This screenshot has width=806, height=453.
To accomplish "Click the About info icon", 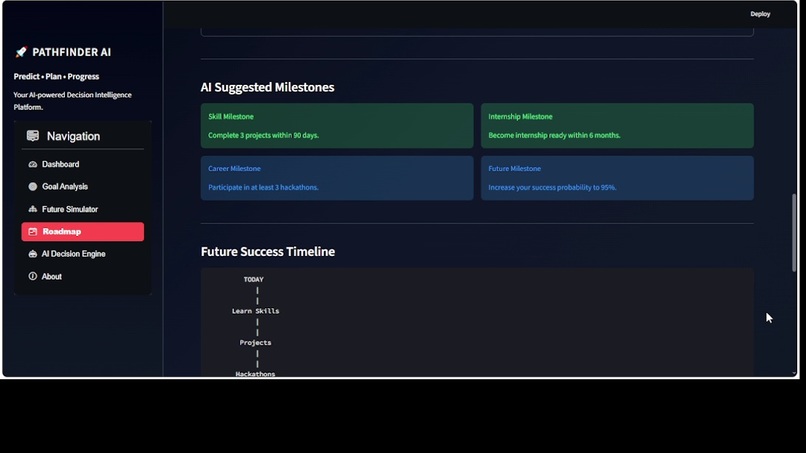I will coord(33,277).
